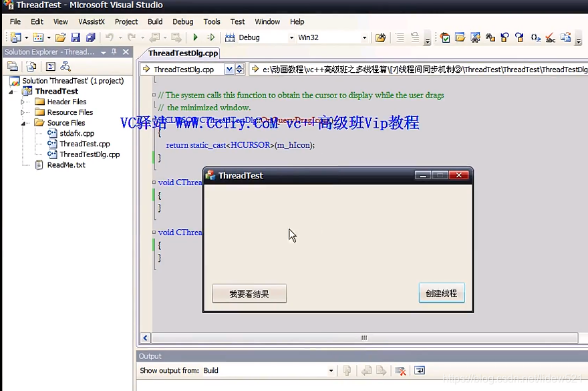Click the Start Without Debugging outline arrow
The image size is (588, 391).
click(x=211, y=37)
